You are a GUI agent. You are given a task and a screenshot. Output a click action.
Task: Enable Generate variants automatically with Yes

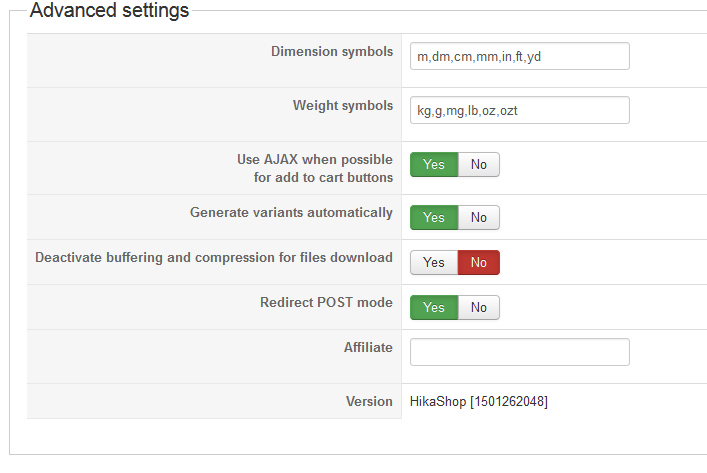click(434, 217)
